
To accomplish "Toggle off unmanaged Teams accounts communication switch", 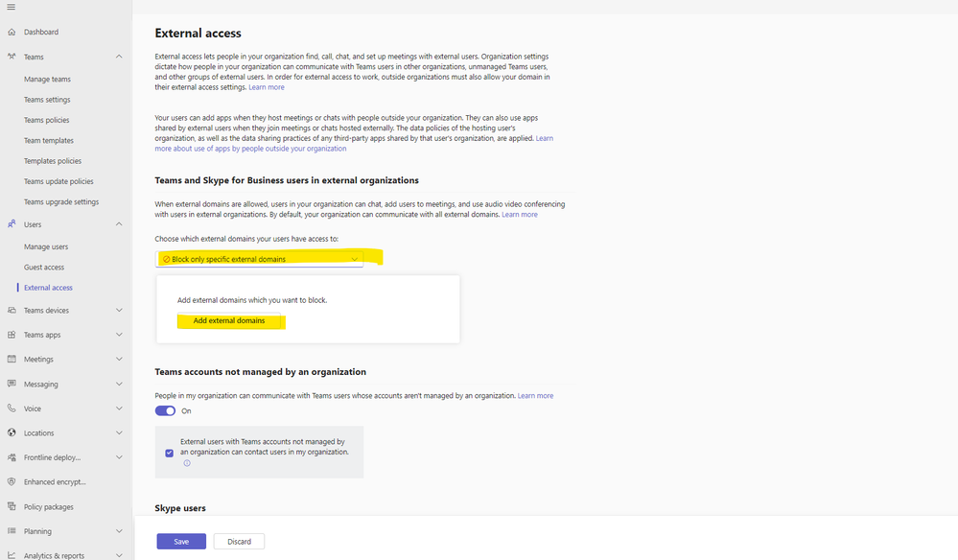I will (165, 411).
